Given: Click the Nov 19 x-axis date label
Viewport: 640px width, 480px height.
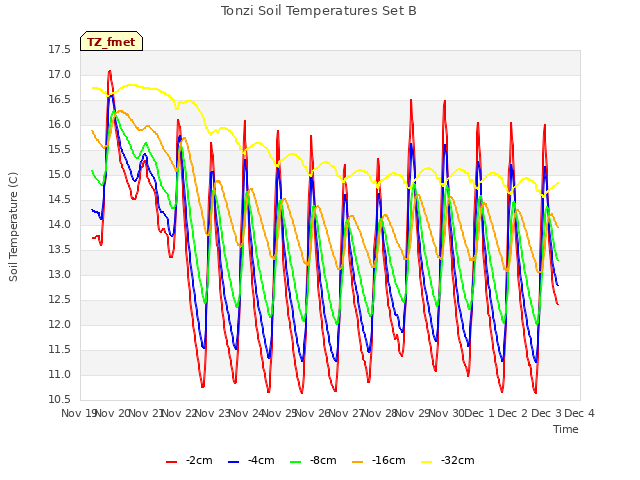Looking at the screenshot, I should [x=78, y=413].
